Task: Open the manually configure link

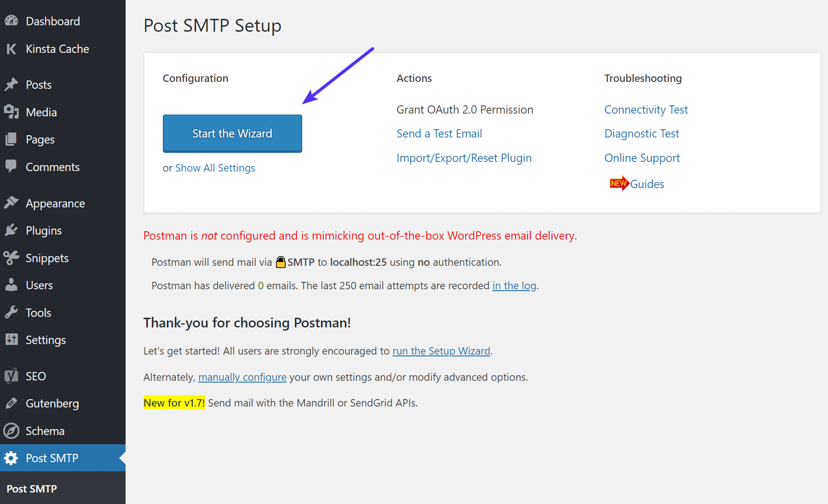Action: 242,377
